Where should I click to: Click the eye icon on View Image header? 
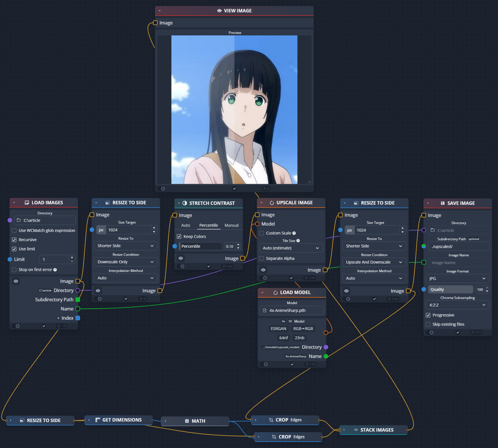(x=219, y=11)
